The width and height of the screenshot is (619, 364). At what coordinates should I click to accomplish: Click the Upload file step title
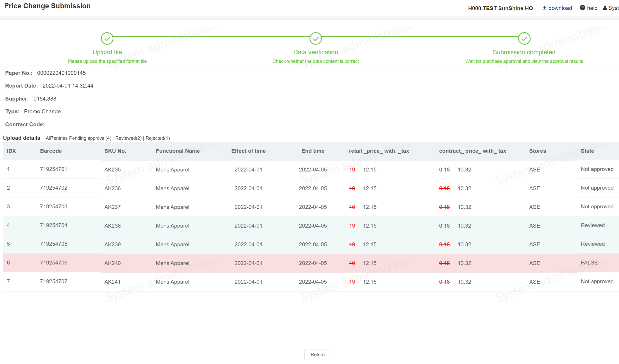coord(107,52)
